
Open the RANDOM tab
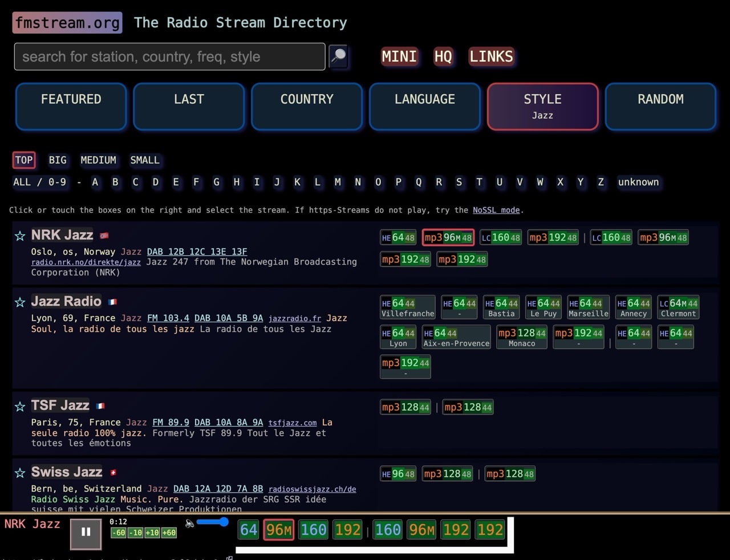coord(660,107)
